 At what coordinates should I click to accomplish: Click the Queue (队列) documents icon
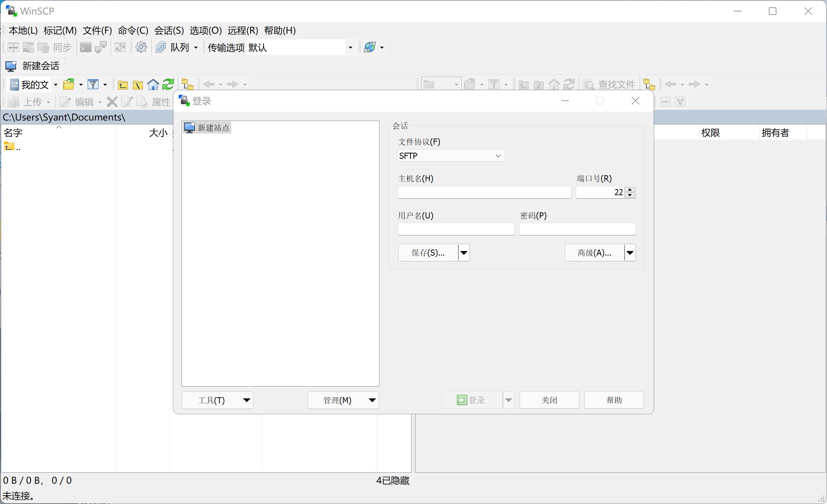click(x=161, y=47)
